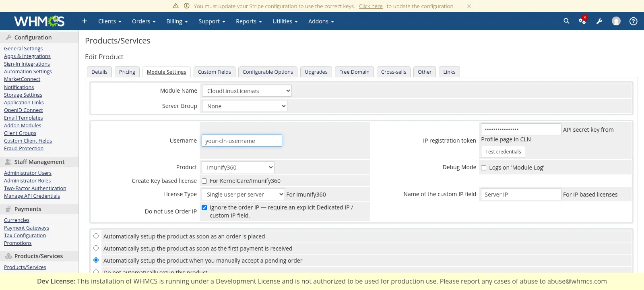Click the Products/Services sidebar heading icon
The height and width of the screenshot is (290, 644).
click(x=8, y=256)
